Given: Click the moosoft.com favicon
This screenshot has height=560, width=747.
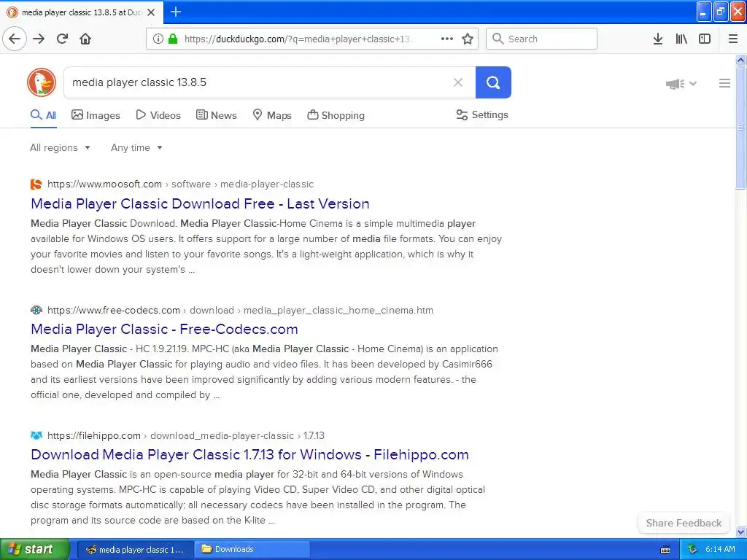Looking at the screenshot, I should pyautogui.click(x=36, y=184).
